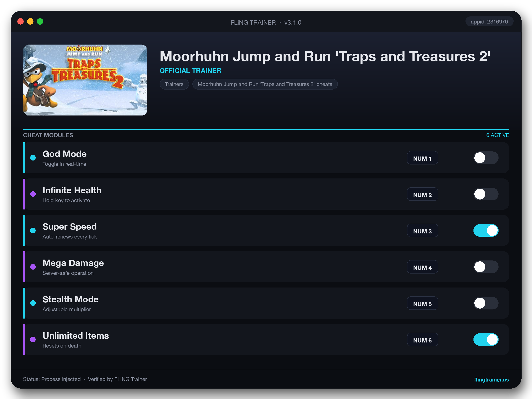The width and height of the screenshot is (532, 399).
Task: Click the 'Adjustable multiplier' description
Action: (67, 309)
